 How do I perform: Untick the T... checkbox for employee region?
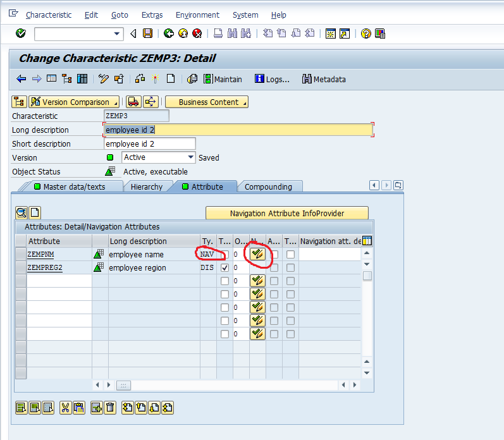[224, 267]
